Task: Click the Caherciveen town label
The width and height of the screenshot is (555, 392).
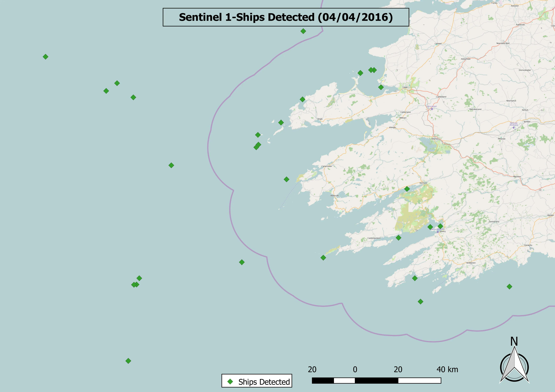Action: (327, 166)
